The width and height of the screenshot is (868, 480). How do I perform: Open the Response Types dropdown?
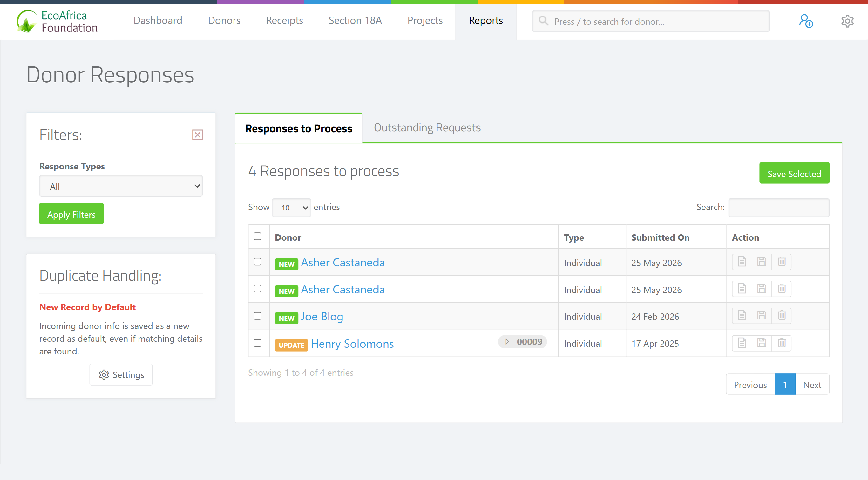click(x=121, y=186)
